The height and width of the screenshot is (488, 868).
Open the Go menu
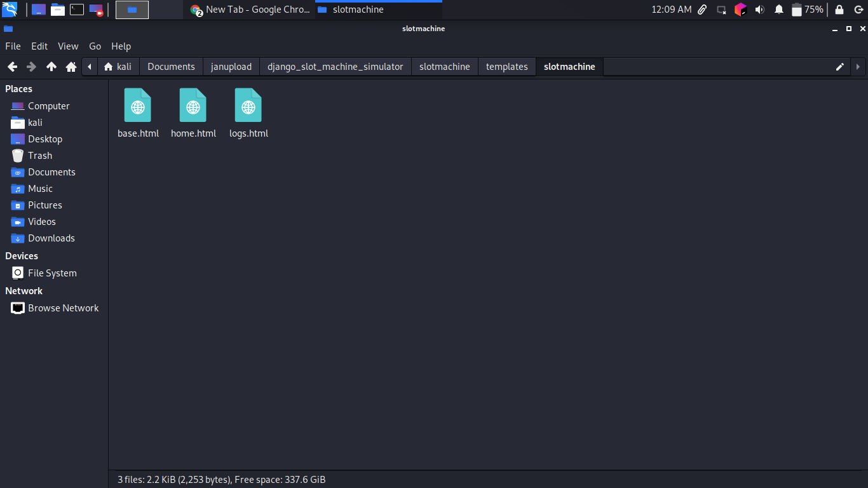tap(95, 46)
